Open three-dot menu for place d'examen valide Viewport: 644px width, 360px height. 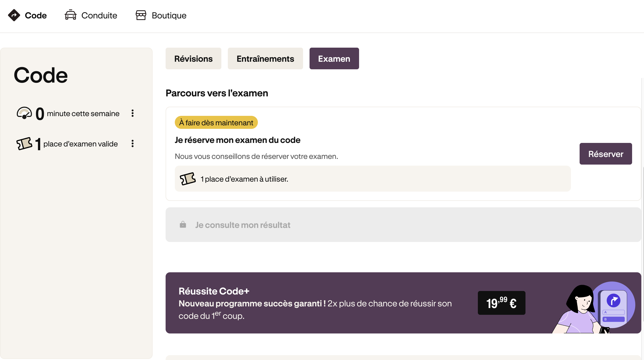[133, 143]
